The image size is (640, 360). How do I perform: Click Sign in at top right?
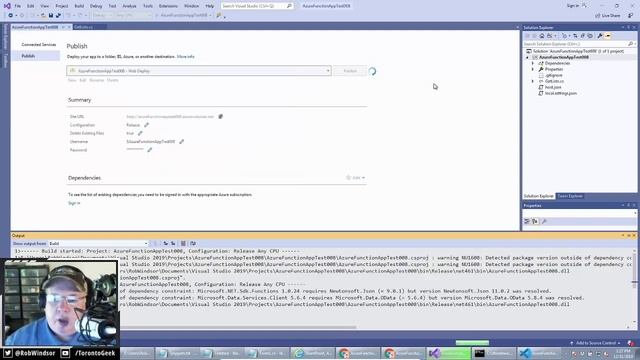pyautogui.click(x=572, y=6)
